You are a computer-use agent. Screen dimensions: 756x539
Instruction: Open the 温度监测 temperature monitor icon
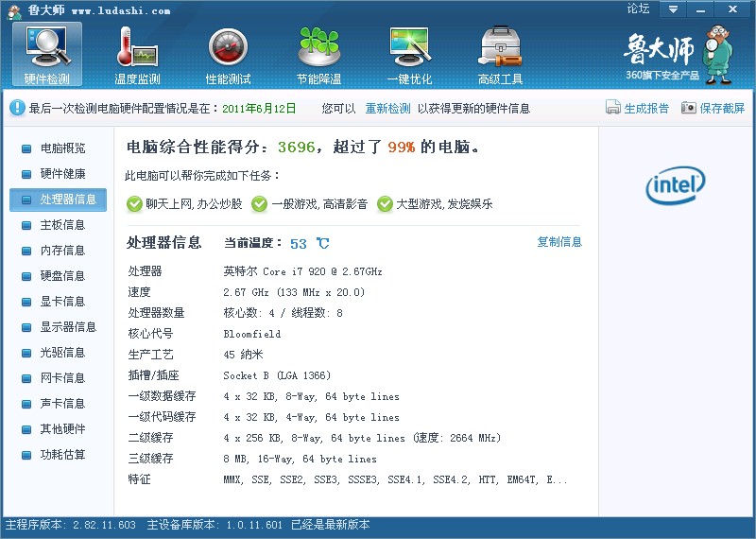[x=137, y=53]
